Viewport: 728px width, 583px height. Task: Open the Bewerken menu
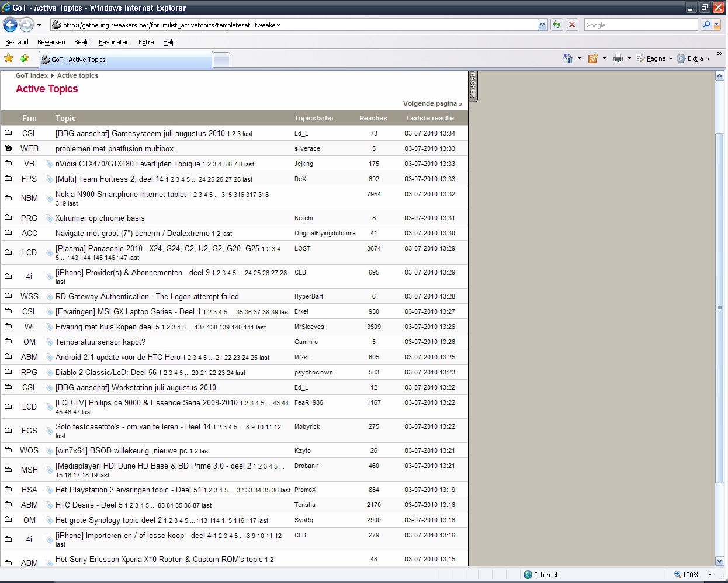(x=51, y=42)
